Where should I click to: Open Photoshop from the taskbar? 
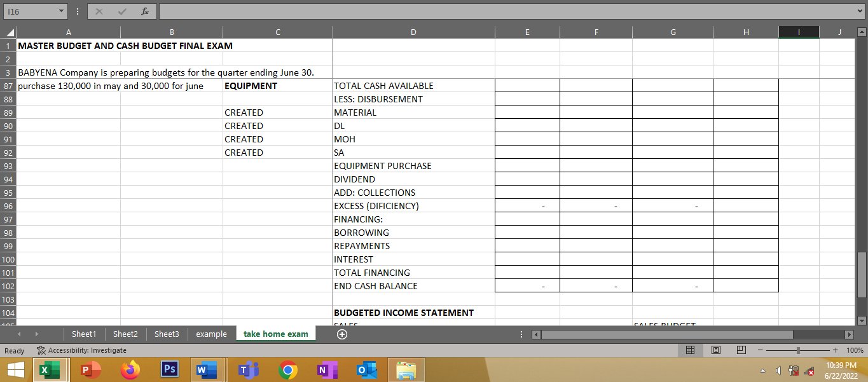coord(169,370)
